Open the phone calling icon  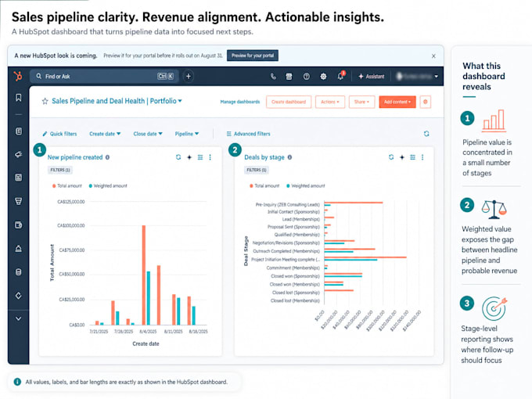point(273,77)
